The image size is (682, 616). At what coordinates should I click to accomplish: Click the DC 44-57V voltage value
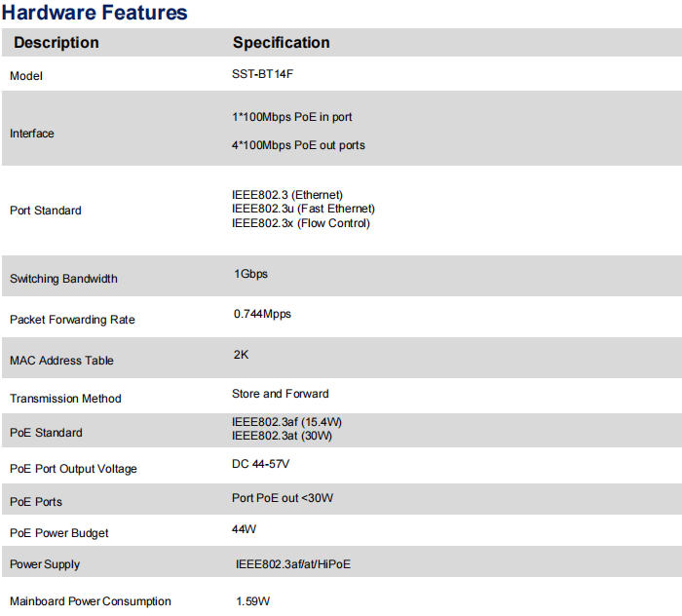pyautogui.click(x=260, y=464)
